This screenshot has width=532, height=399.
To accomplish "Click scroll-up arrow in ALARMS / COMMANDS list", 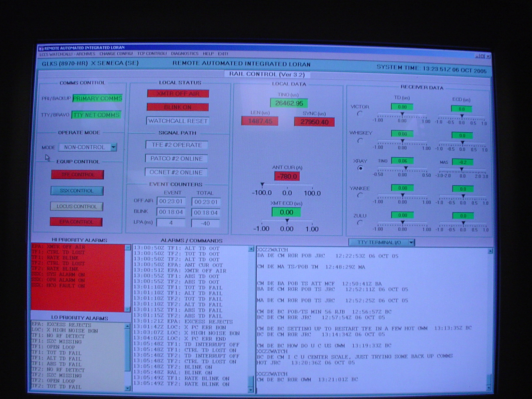I will pos(251,249).
